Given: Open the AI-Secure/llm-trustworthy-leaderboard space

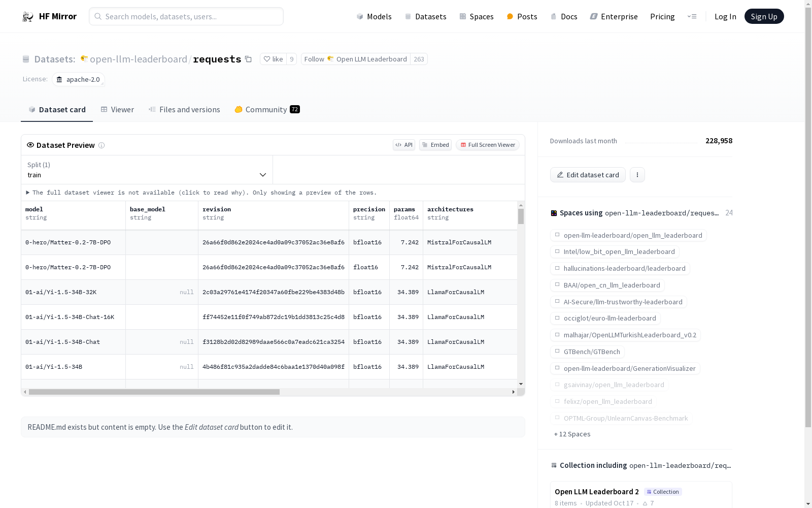Looking at the screenshot, I should (618, 302).
